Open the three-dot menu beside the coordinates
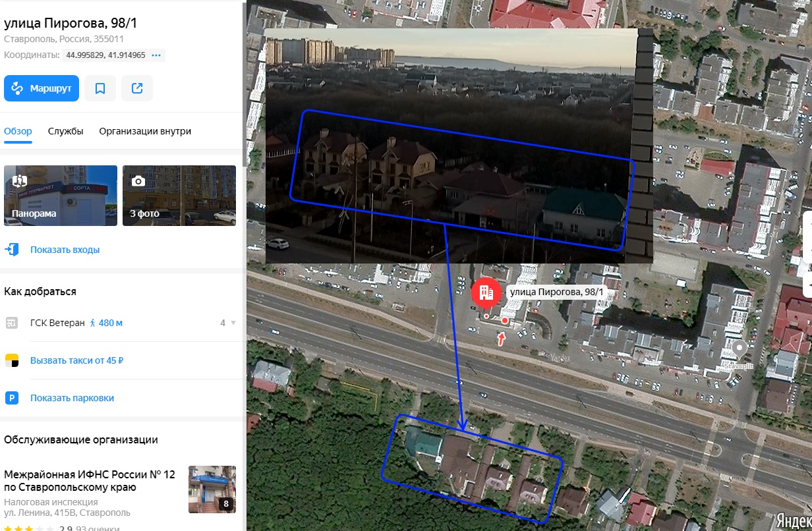This screenshot has height=531, width=812. pyautogui.click(x=156, y=55)
